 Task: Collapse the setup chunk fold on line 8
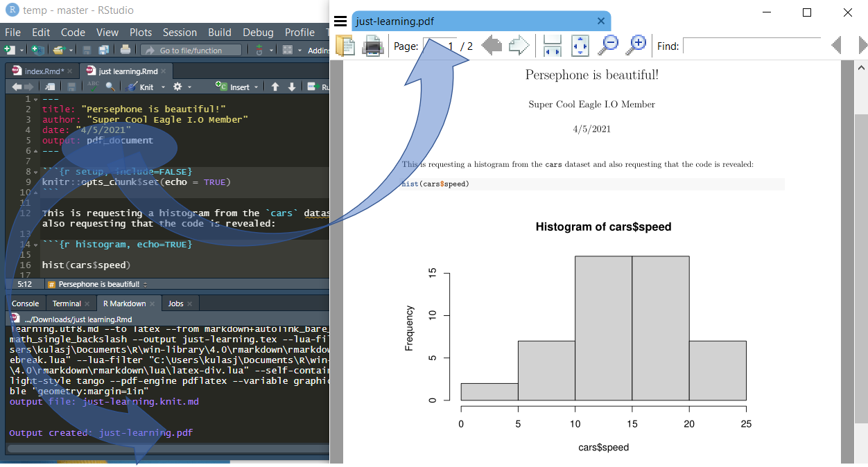point(36,172)
